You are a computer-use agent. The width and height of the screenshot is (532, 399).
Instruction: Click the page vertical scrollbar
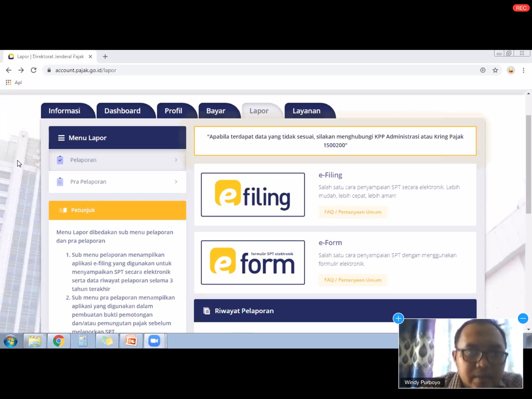point(528,166)
